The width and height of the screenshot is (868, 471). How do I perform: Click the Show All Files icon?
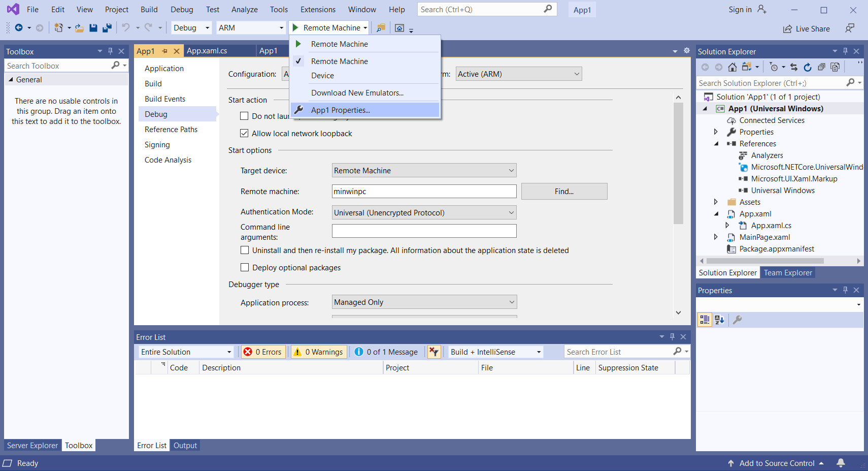pyautogui.click(x=835, y=67)
